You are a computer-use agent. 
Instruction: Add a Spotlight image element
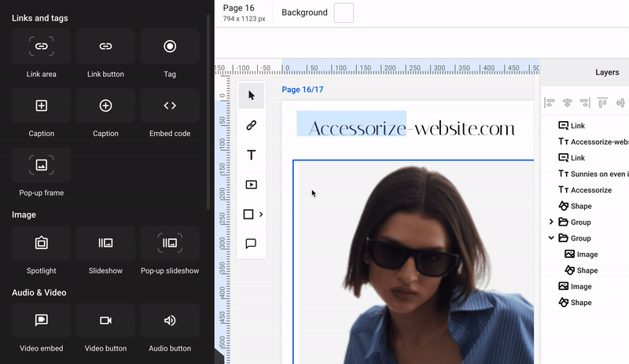click(x=42, y=243)
